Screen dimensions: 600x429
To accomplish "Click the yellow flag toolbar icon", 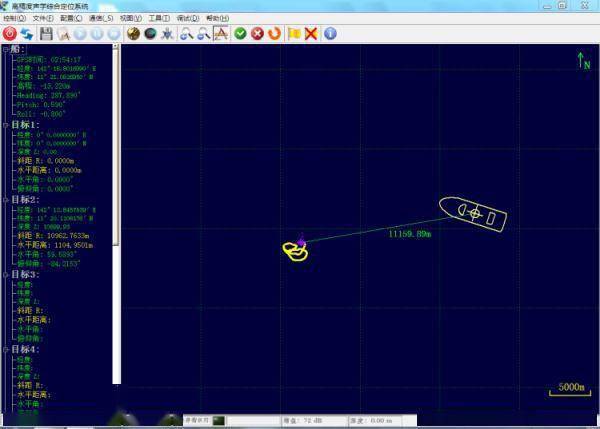I will [x=294, y=34].
